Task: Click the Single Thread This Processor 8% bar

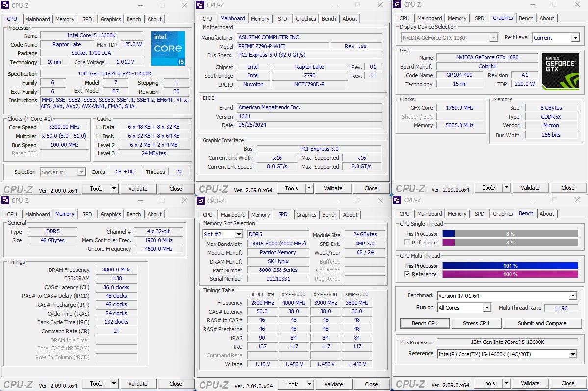Action: pos(511,234)
